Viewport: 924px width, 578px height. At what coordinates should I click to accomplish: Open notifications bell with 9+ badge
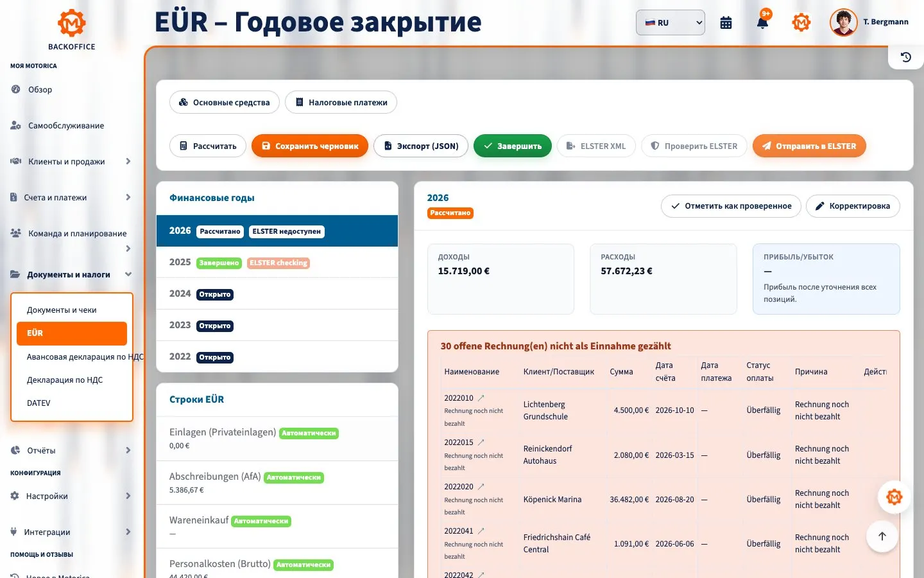pos(763,22)
